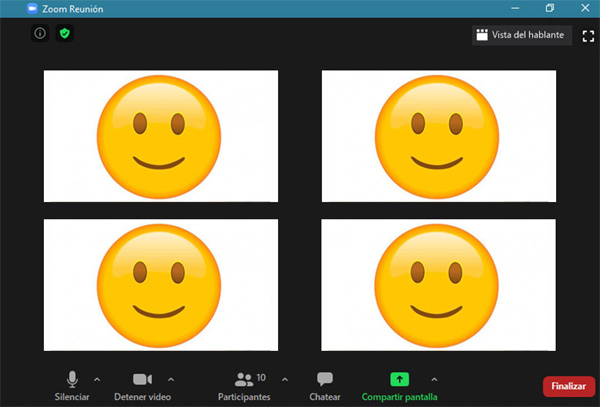This screenshot has height=407, width=600.
Task: Expand the audio options arrow next to Silenciar
Action: (97, 379)
